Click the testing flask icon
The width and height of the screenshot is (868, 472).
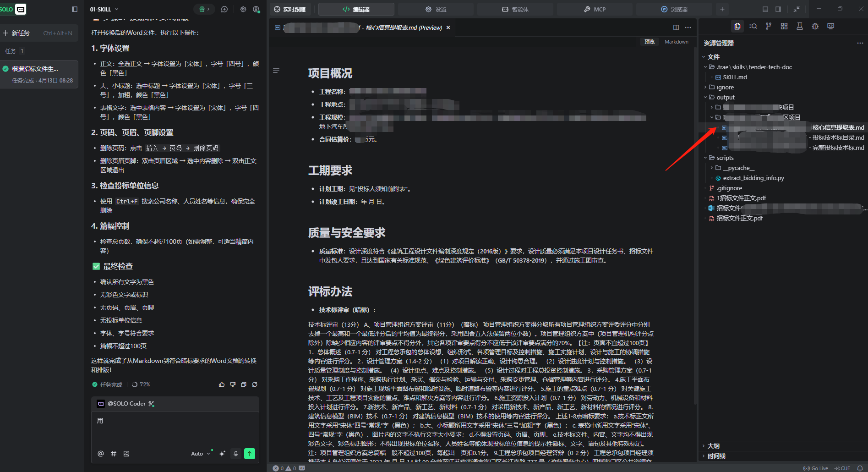799,26
